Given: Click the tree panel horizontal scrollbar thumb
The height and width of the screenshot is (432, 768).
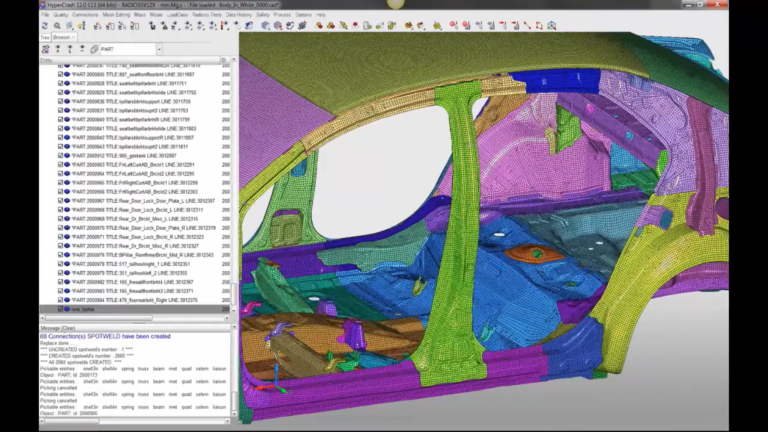Looking at the screenshot, I should click(x=99, y=318).
